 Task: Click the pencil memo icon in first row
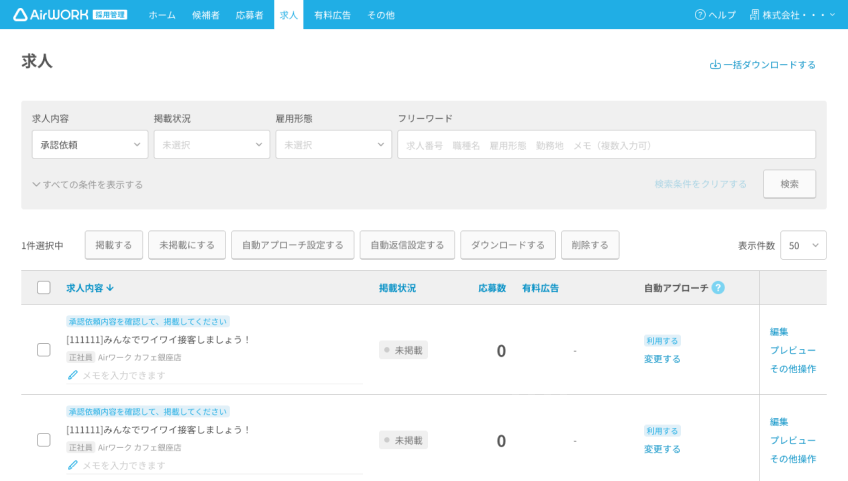[72, 375]
